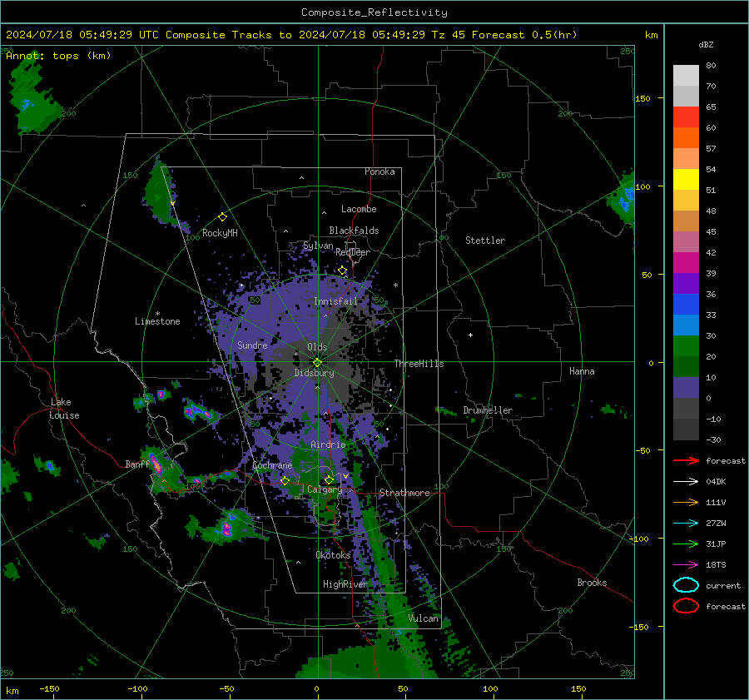Click the Sundre town label
749x700 pixels.
(x=252, y=345)
